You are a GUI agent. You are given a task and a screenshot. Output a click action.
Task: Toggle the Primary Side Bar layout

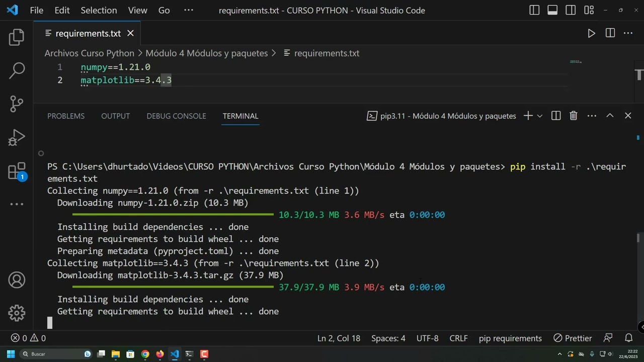click(534, 10)
